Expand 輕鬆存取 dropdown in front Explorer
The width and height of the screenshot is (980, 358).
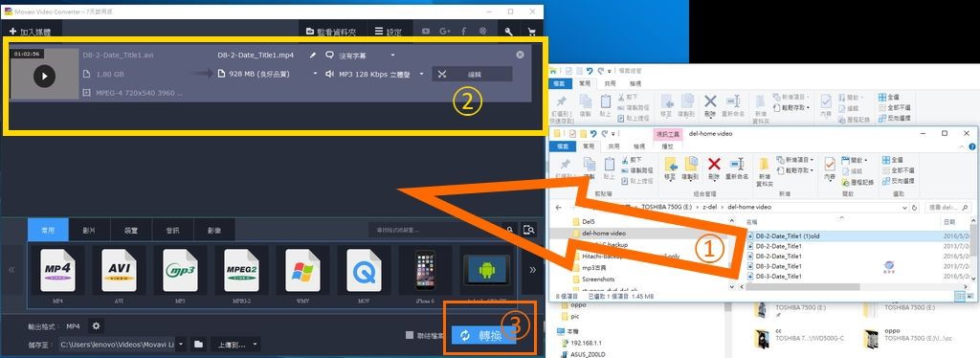click(x=795, y=170)
